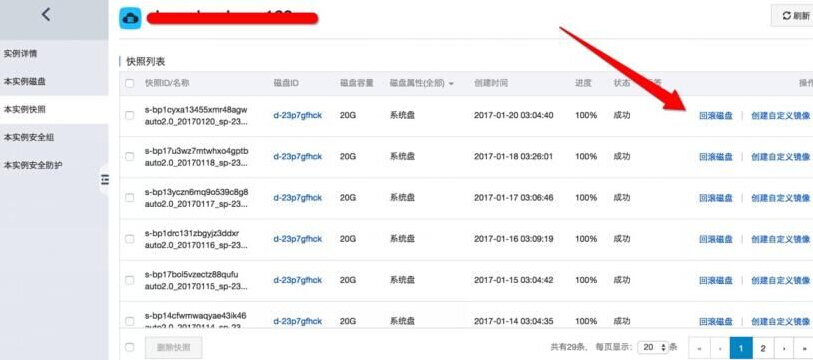Image resolution: width=813 pixels, height=360 pixels.
Task: Open disk link d-23p7gfhck for 2017-01-20 snapshot
Action: tap(298, 115)
